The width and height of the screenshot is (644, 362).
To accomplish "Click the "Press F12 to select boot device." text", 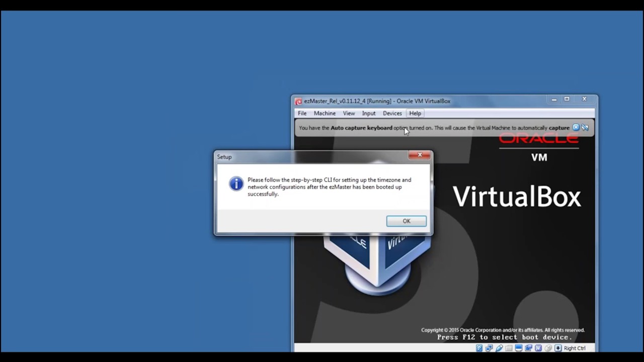I will pos(505,337).
